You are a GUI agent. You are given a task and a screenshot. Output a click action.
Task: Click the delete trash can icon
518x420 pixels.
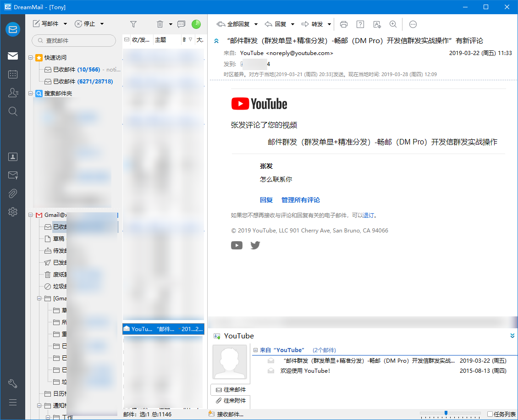[x=160, y=24]
